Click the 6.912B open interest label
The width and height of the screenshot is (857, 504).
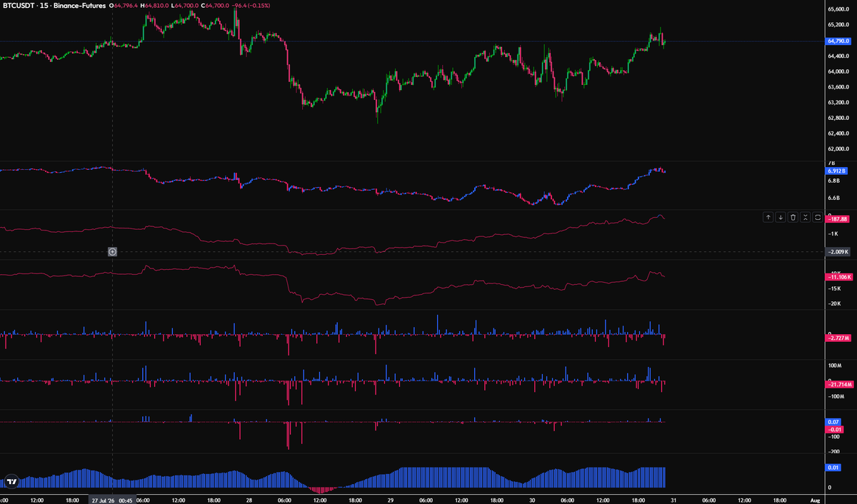(x=836, y=171)
